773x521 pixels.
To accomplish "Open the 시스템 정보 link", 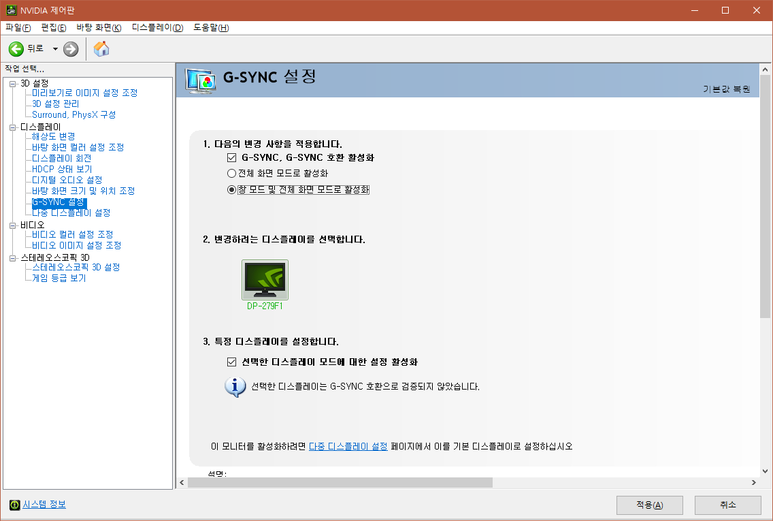I will click(44, 504).
